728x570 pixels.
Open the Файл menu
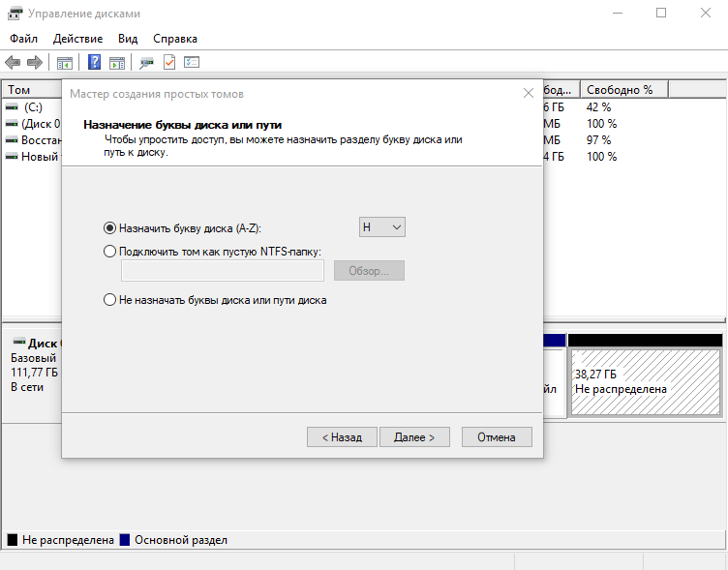point(23,39)
